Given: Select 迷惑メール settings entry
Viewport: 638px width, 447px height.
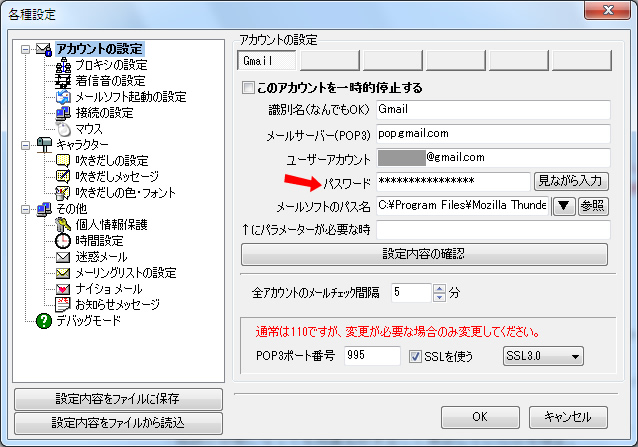Looking at the screenshot, I should click(x=101, y=257).
